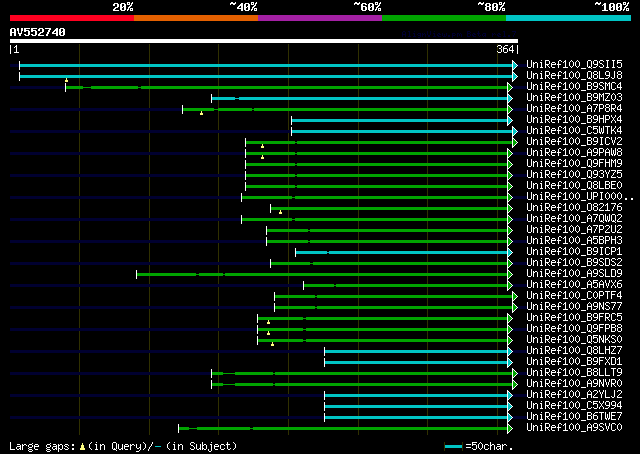Image resolution: width=640 pixels, height=454 pixels.
Task: Click the UniRef100_B9FRC5 label
Action: (574, 318)
